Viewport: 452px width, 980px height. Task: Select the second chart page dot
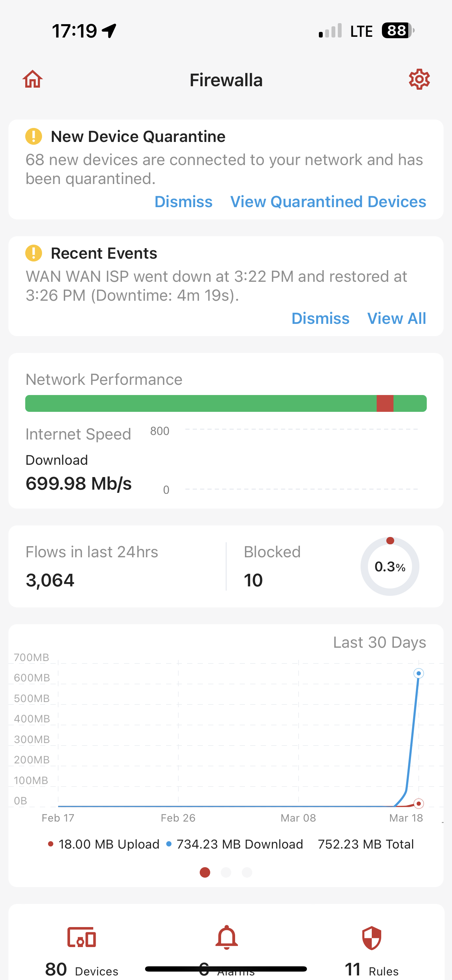coord(226,872)
